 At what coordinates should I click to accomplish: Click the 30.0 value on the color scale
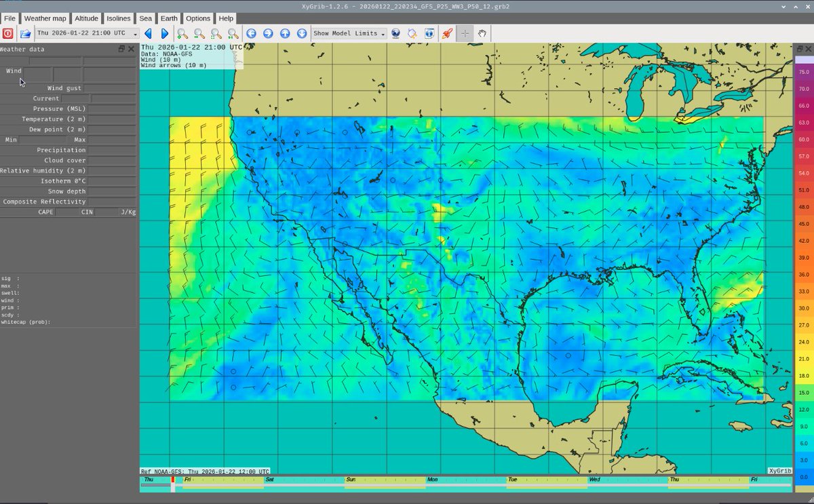point(804,308)
